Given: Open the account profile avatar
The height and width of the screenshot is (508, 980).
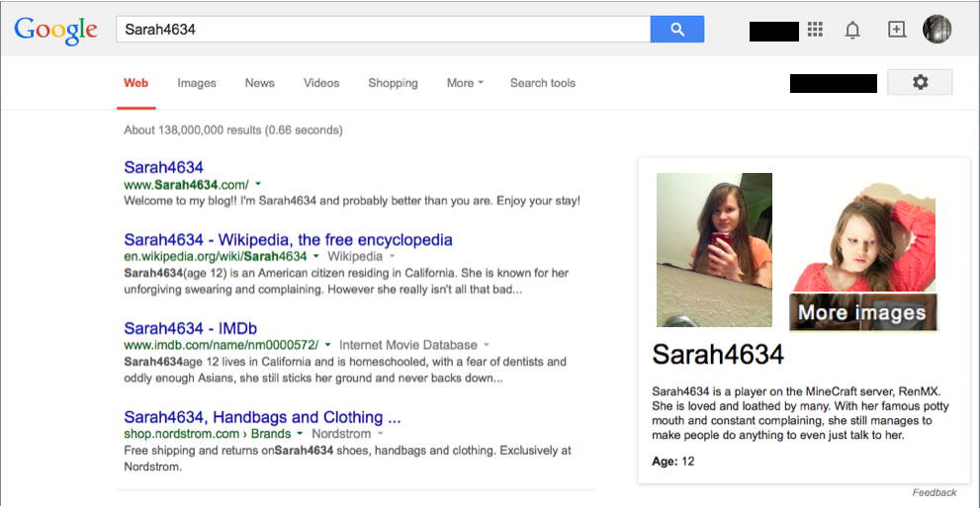Looking at the screenshot, I should point(936,30).
